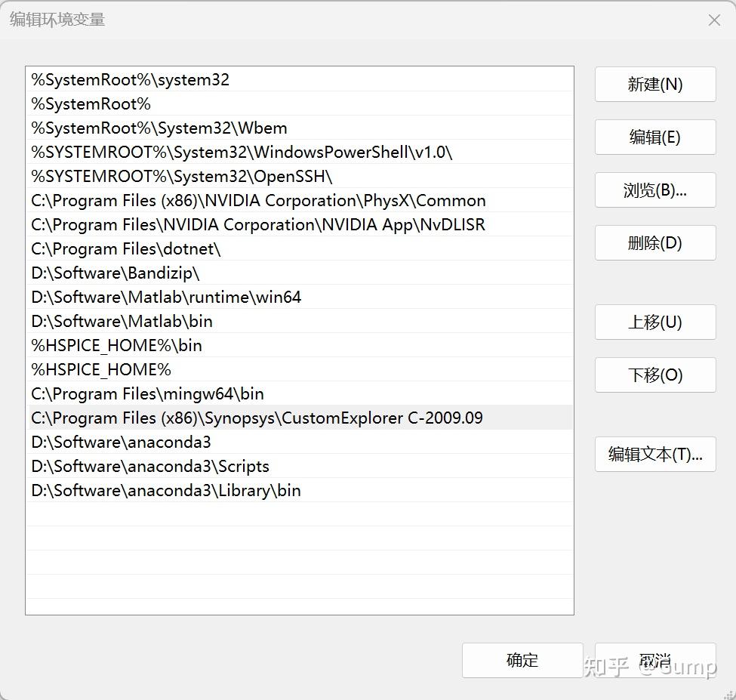Select NVIDIA Corporation\PhysX\Common path

coord(300,200)
